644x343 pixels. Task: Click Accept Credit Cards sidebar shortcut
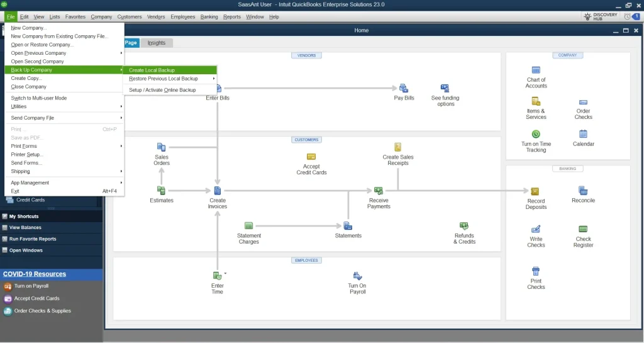point(36,299)
